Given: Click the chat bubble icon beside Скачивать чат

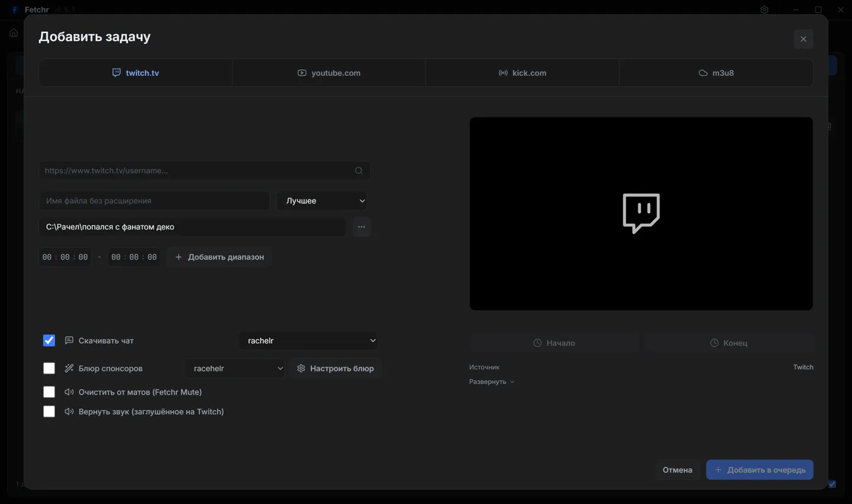Looking at the screenshot, I should (69, 341).
